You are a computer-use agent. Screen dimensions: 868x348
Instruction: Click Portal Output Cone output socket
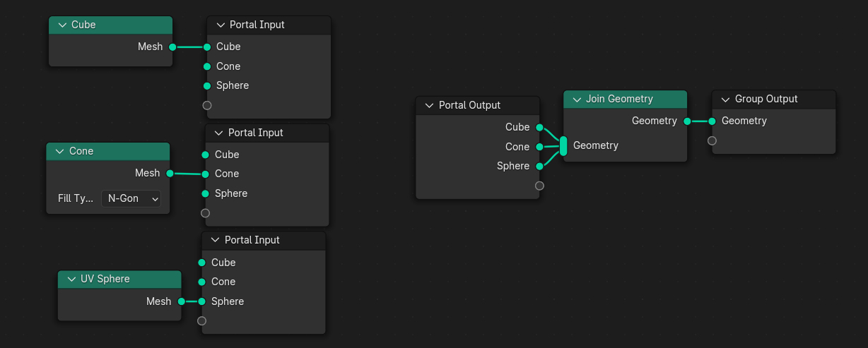click(539, 147)
